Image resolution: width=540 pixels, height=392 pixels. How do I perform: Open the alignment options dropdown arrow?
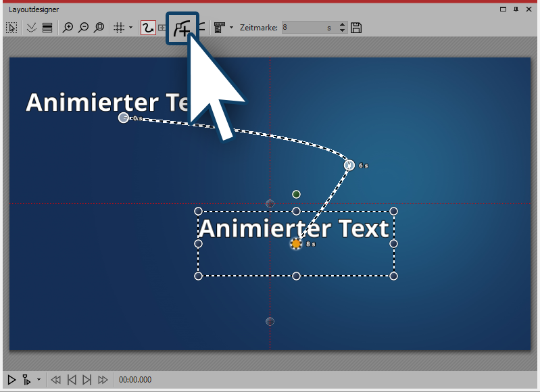point(232,28)
